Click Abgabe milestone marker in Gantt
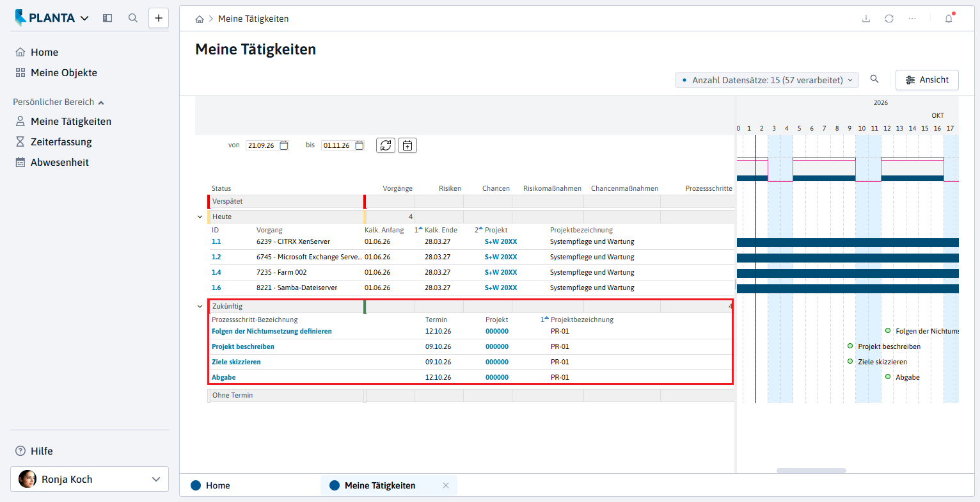Viewport: 980px width, 502px height. click(x=888, y=376)
